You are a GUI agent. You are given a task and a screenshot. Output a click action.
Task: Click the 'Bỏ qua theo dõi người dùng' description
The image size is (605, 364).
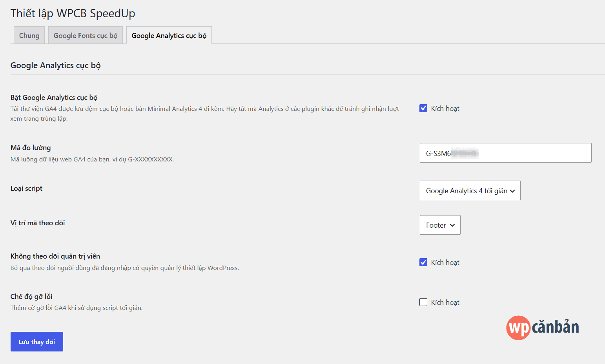(x=125, y=268)
